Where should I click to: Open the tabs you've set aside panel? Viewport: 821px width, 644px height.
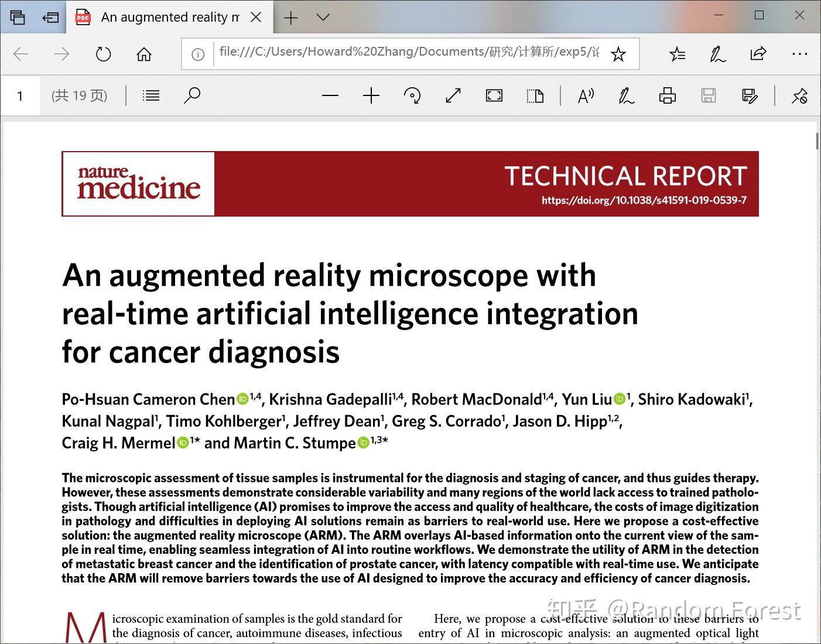tap(18, 17)
